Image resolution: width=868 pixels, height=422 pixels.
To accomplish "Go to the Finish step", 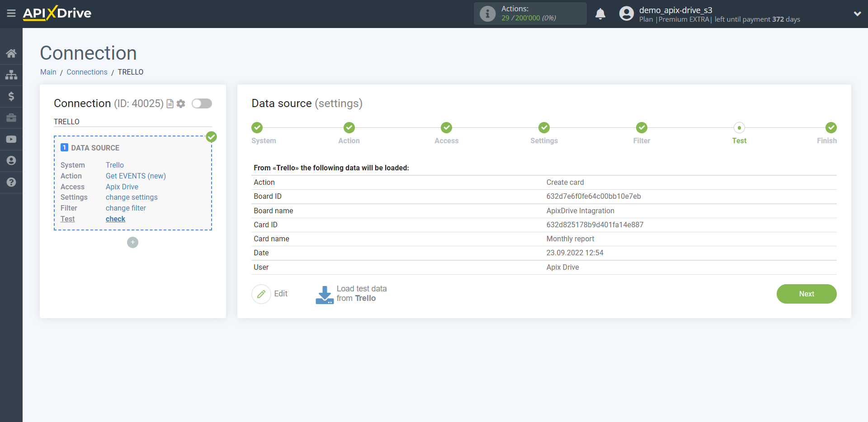I will coord(831,127).
